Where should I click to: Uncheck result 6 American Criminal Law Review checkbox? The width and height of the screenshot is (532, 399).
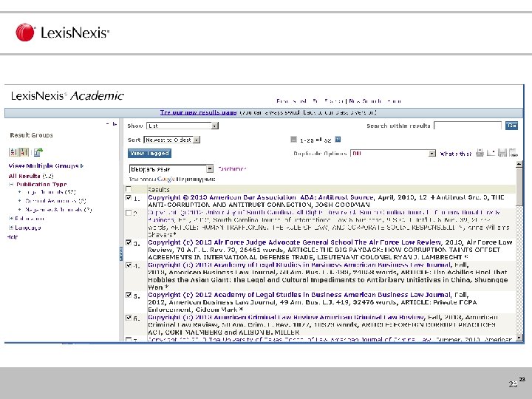[x=129, y=318]
